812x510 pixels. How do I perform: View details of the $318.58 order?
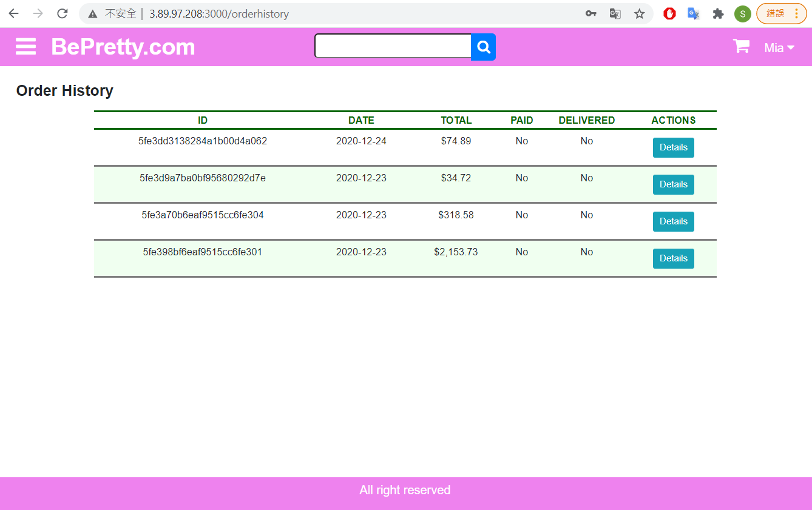tap(673, 221)
